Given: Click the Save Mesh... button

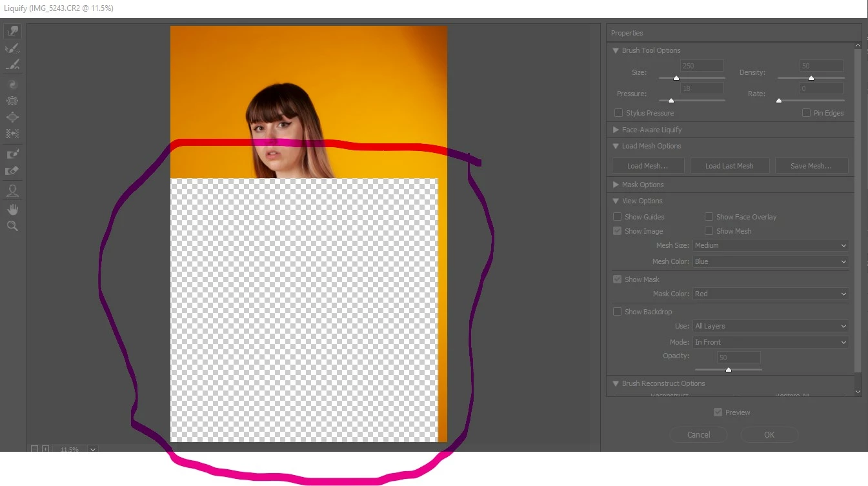Looking at the screenshot, I should [x=811, y=166].
